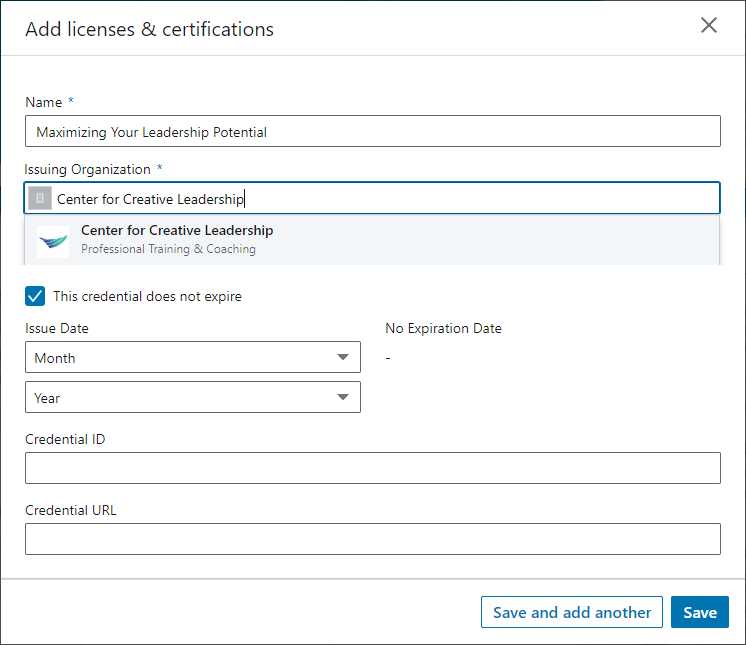The width and height of the screenshot is (746, 645).
Task: Click the Professional Training & Coaching subtitle
Action: (x=168, y=249)
